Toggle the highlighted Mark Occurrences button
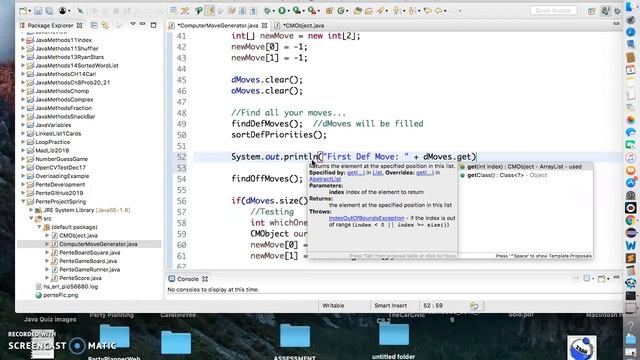The image size is (640, 360). [x=210, y=11]
